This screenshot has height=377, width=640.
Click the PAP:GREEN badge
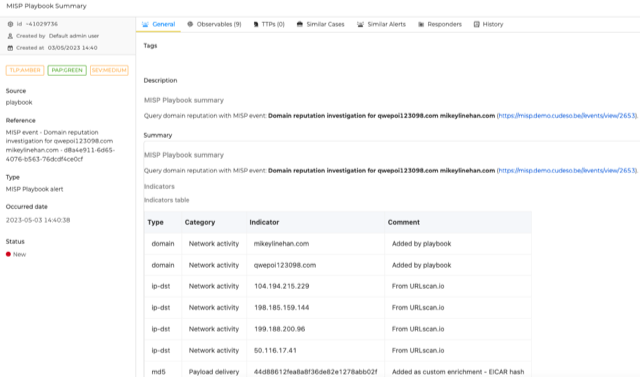[67, 70]
